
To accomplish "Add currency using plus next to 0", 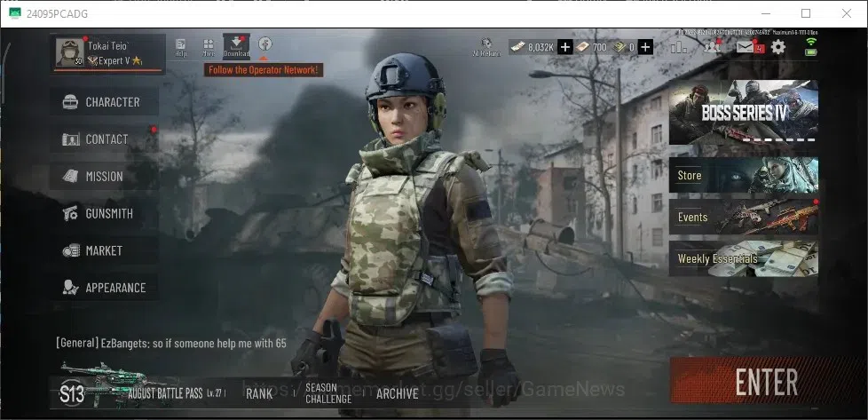I will 645,47.
